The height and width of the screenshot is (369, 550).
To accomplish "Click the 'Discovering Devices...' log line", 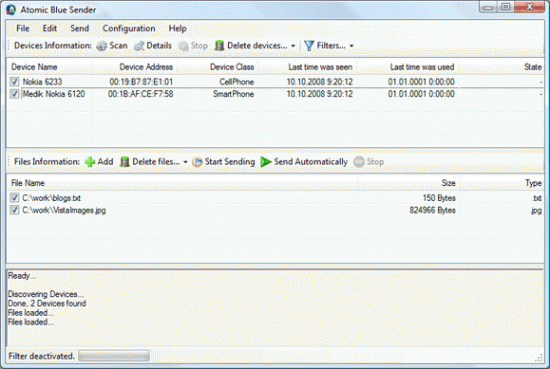I will [46, 294].
